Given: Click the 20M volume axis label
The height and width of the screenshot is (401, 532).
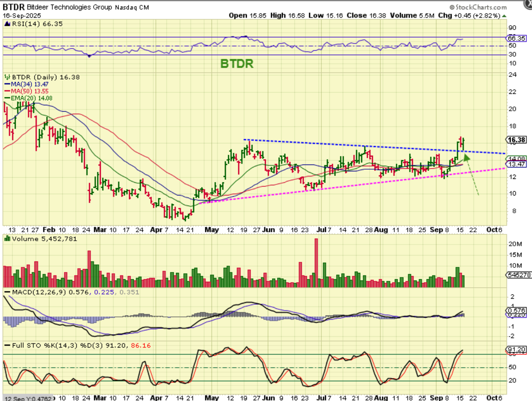Looking at the screenshot, I should [x=514, y=244].
